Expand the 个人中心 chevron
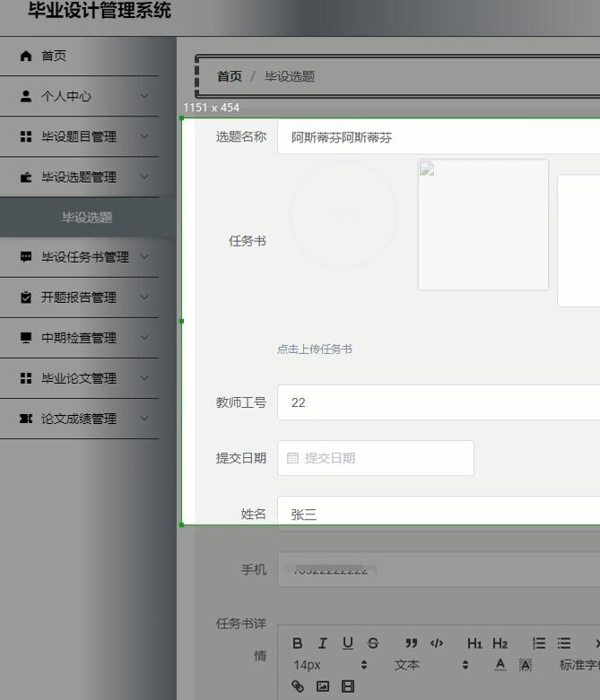The height and width of the screenshot is (700, 600). (x=143, y=96)
